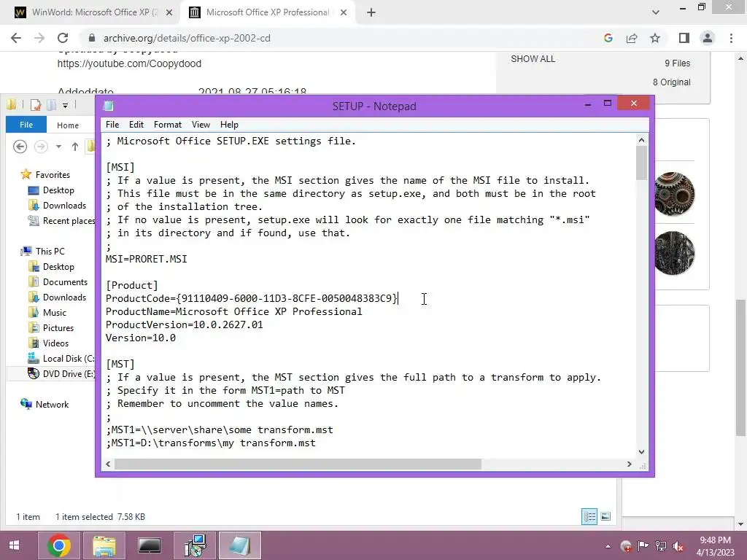
Task: Click the ProductVersion=10.0.2627.01 line
Action: [184, 324]
